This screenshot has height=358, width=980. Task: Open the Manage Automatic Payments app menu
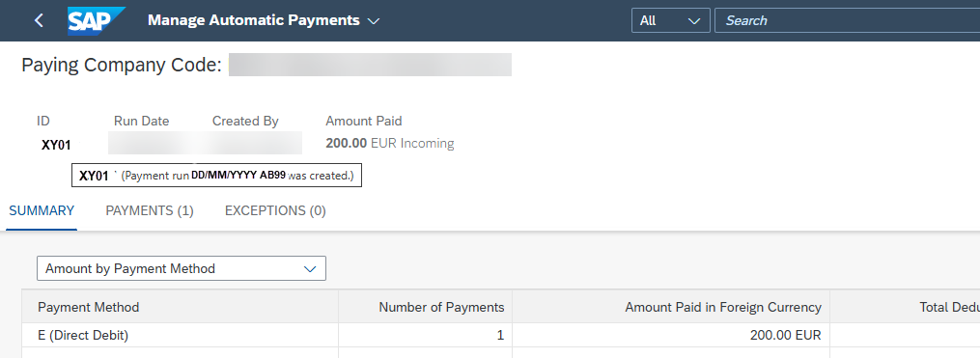click(264, 20)
